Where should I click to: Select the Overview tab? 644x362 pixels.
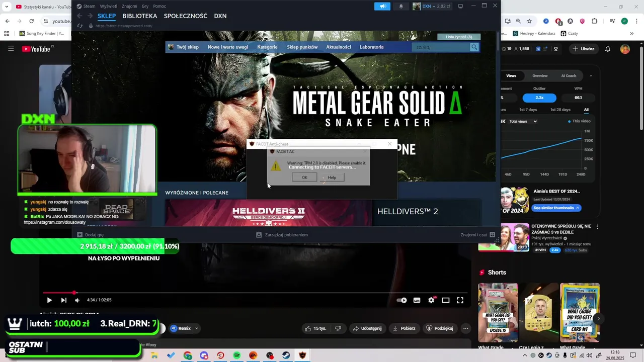click(x=540, y=76)
